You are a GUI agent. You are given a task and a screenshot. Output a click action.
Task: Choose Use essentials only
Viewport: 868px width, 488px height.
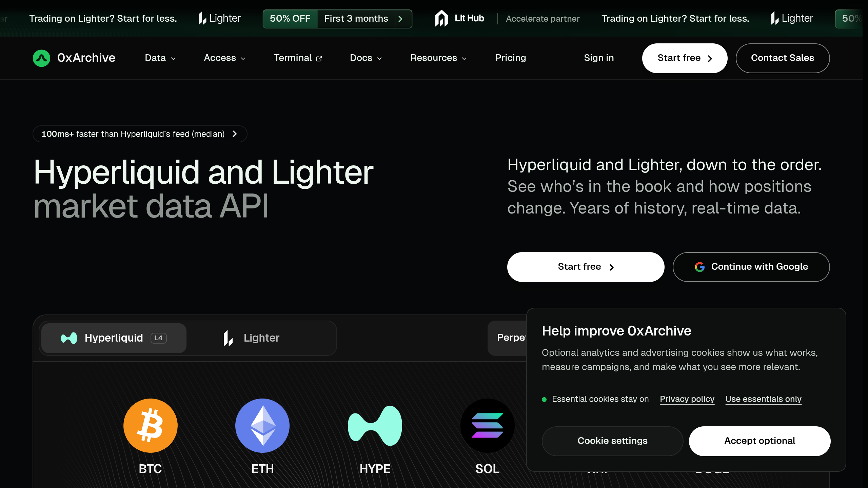click(763, 399)
